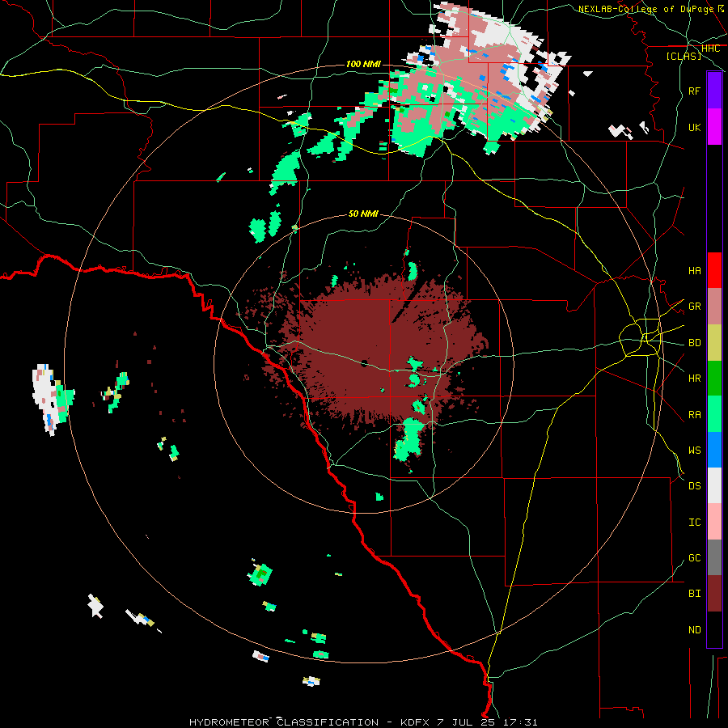Viewport: 728px width, 728px height.
Task: Click the IC light pink legend swatch
Action: (x=714, y=522)
